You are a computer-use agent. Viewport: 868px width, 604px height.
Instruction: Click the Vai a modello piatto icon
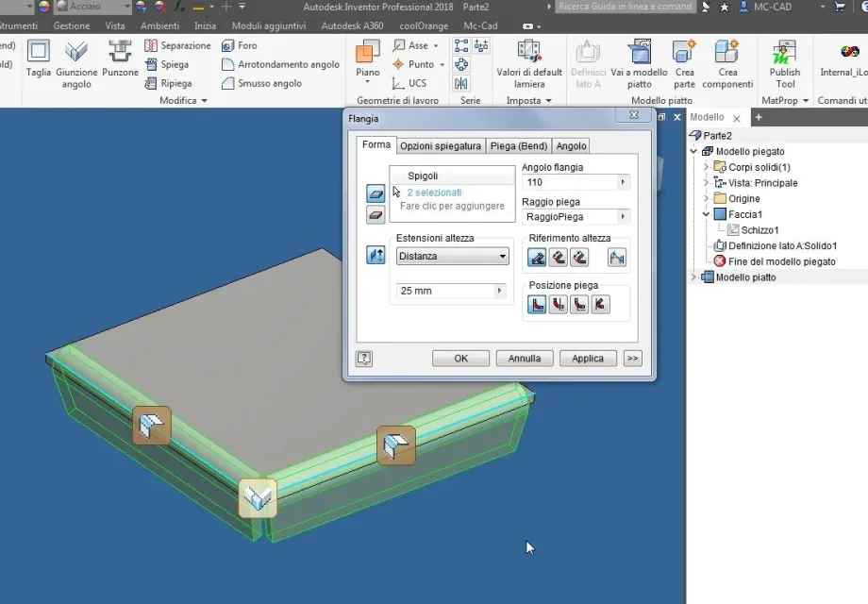click(x=640, y=52)
